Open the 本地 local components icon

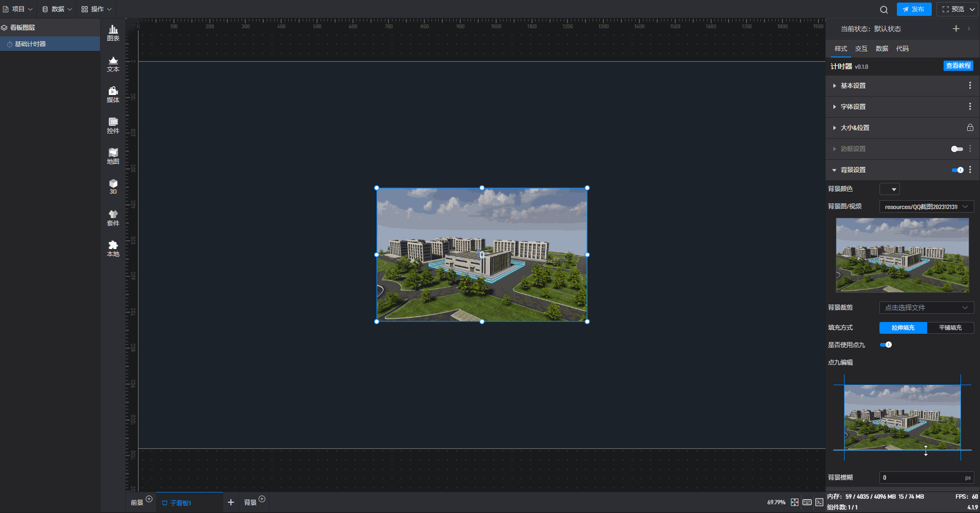coord(113,249)
